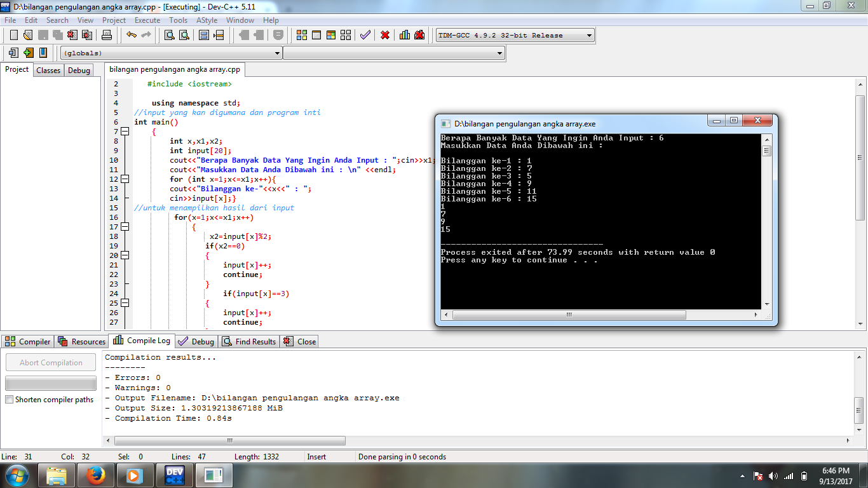The height and width of the screenshot is (488, 868).
Task: Open the Execute menu
Action: (147, 20)
